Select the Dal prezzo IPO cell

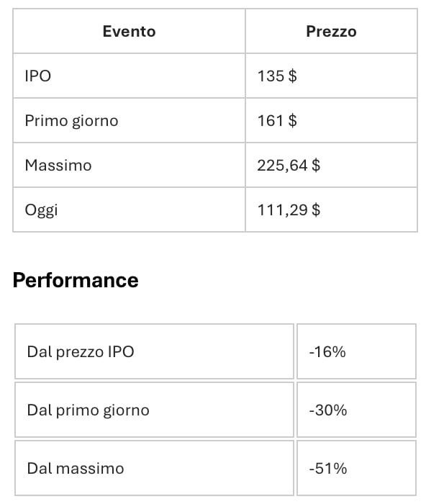pyautogui.click(x=154, y=351)
